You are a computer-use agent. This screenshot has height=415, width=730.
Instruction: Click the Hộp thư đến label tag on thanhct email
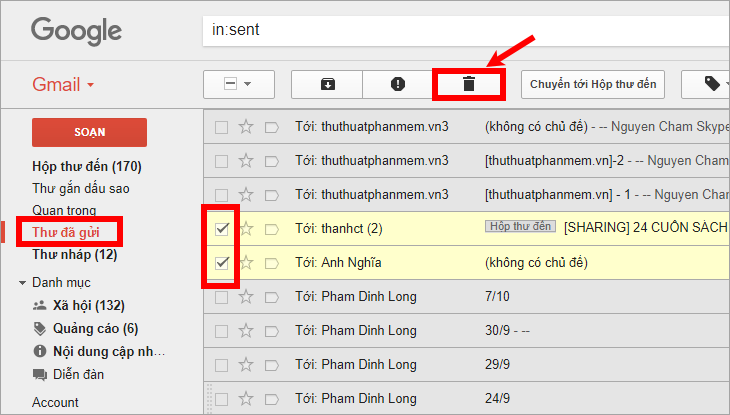(x=520, y=226)
